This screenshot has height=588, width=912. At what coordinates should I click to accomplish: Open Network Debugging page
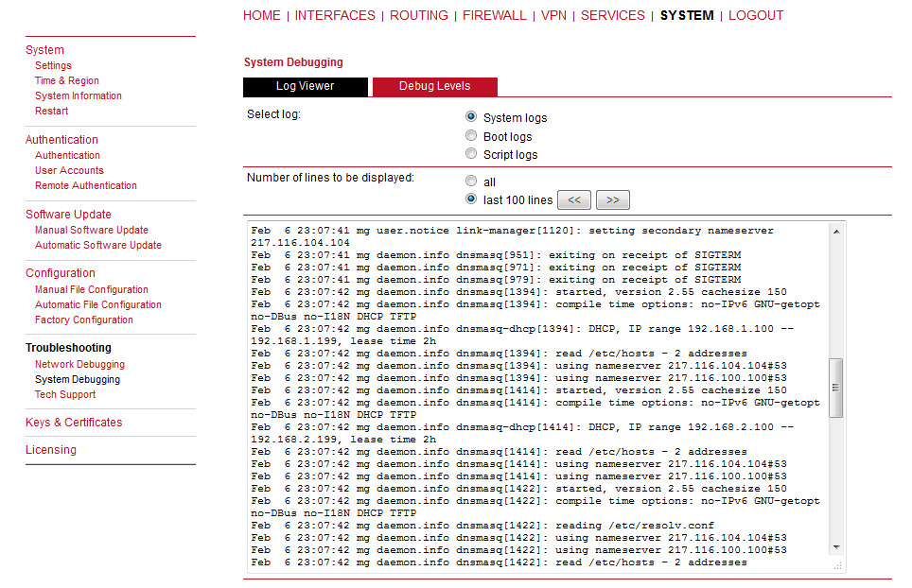click(79, 364)
